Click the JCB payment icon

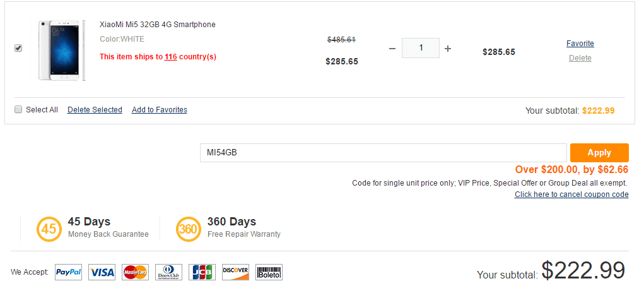click(202, 272)
